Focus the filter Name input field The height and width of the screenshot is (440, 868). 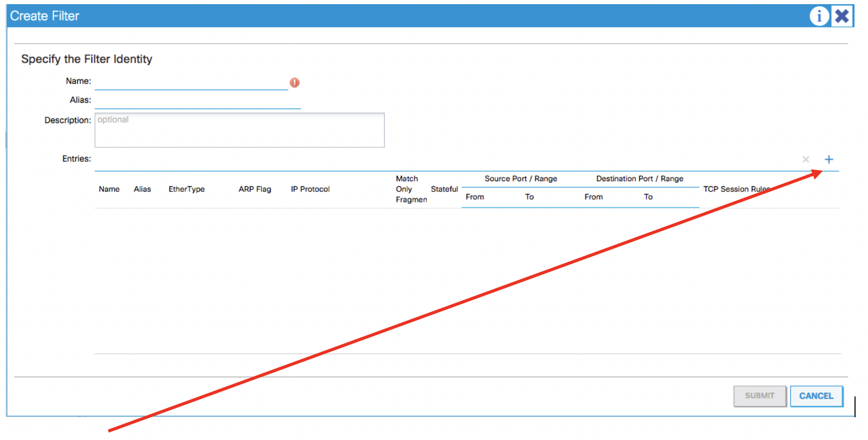[191, 82]
